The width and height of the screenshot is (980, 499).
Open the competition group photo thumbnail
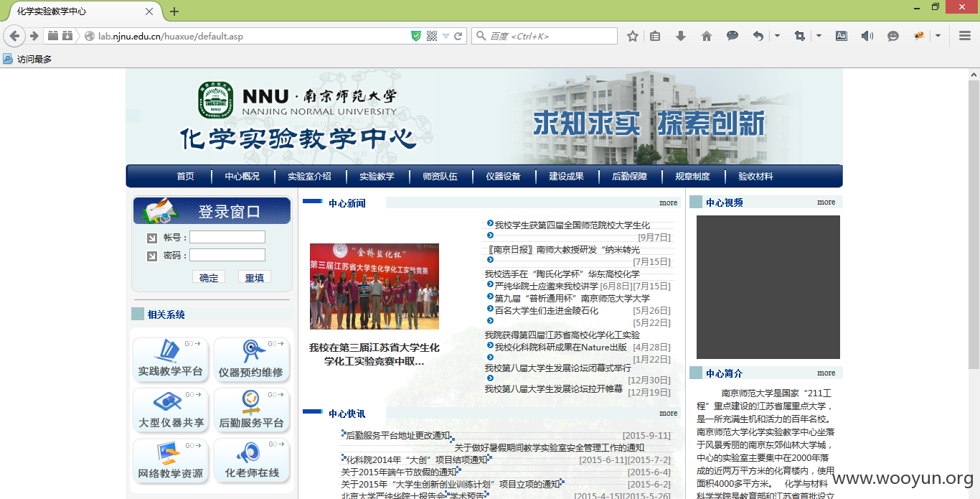pos(374,286)
